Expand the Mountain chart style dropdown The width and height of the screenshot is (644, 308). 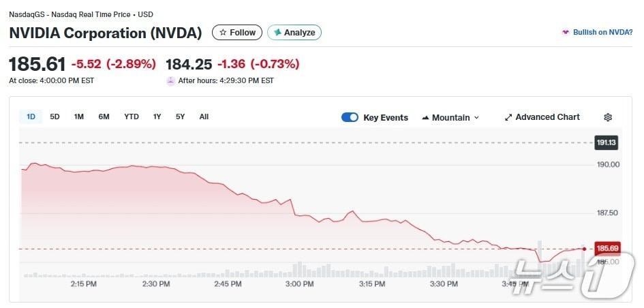(x=450, y=117)
